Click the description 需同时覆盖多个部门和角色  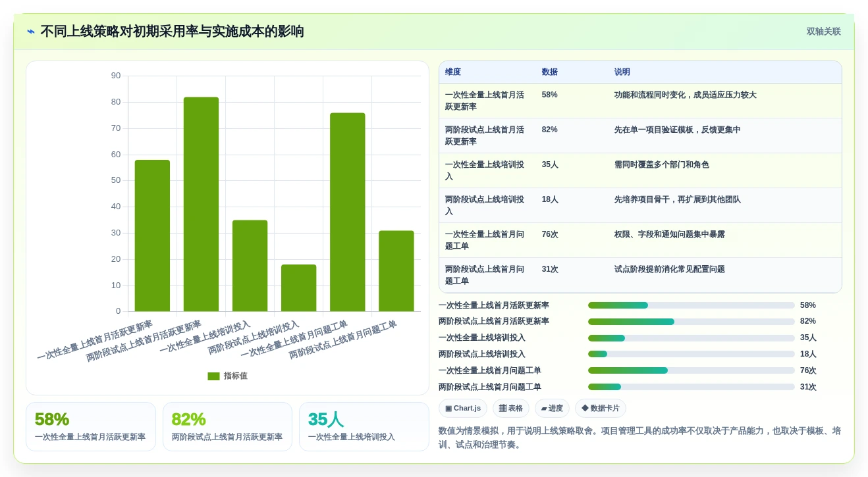(x=662, y=164)
